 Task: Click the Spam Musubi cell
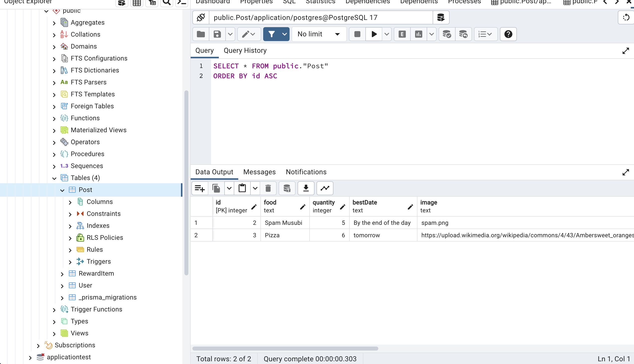285,223
